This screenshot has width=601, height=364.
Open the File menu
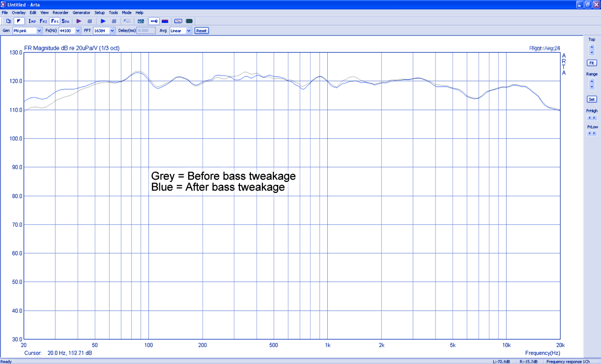click(5, 12)
